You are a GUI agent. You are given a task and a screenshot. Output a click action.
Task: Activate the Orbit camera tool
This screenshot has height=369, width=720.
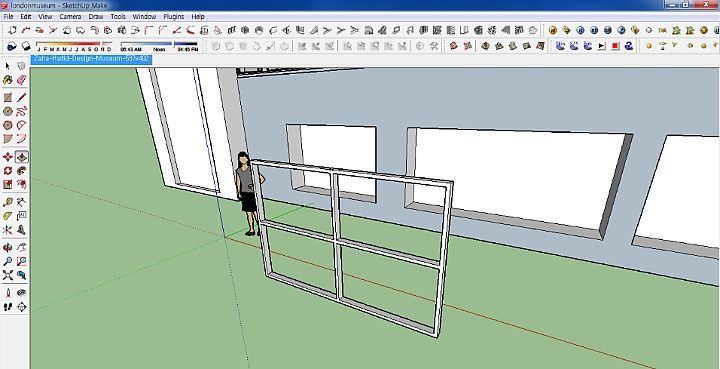point(8,248)
